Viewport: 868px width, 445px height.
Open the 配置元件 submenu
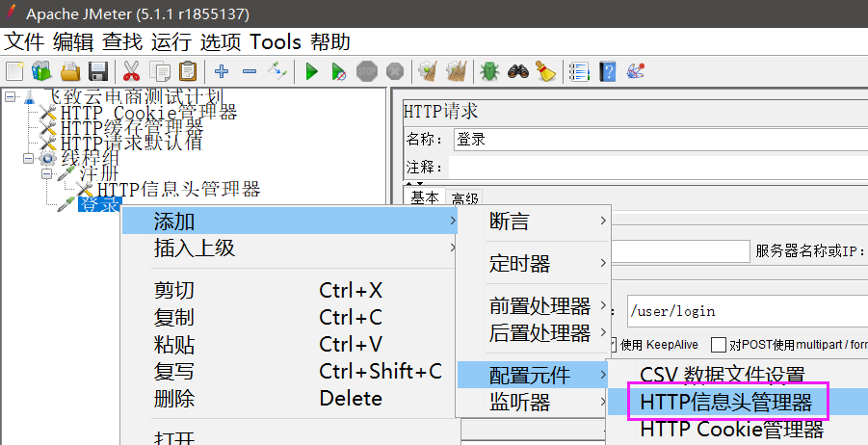[x=533, y=376]
